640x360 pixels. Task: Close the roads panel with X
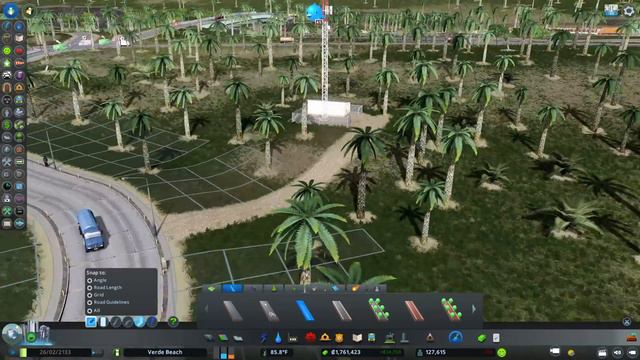click(x=627, y=322)
